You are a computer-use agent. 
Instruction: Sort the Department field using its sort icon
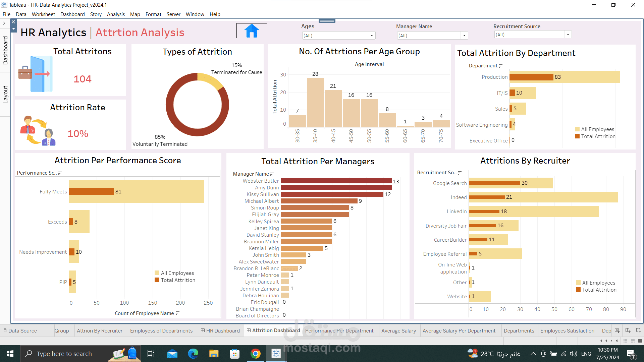pos(501,66)
